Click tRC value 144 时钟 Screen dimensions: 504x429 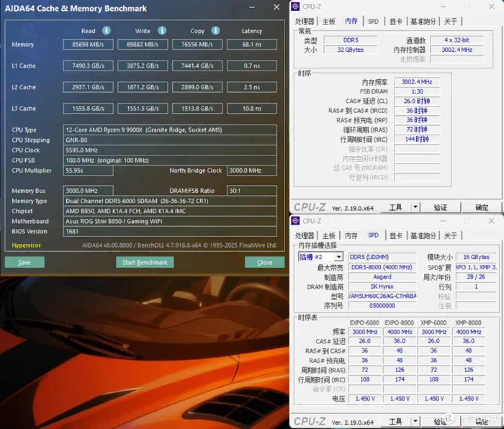417,139
